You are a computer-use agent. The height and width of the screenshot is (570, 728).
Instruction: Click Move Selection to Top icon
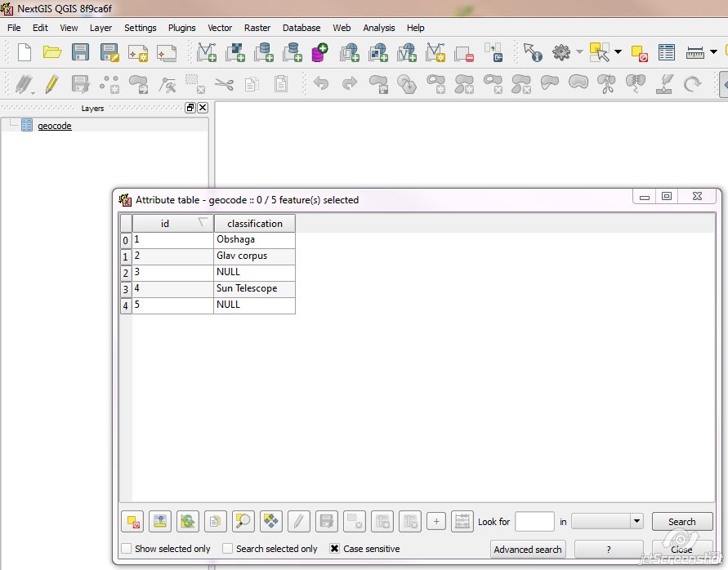click(x=160, y=522)
